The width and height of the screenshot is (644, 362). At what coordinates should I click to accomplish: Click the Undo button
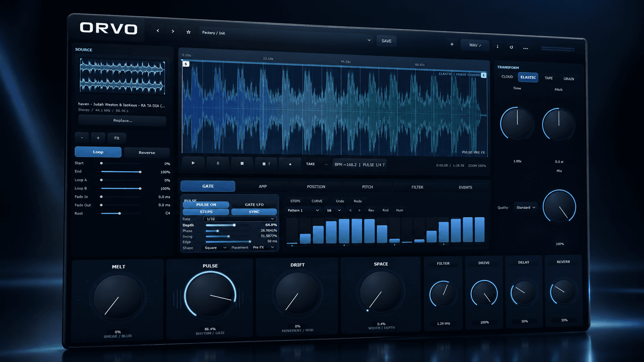(x=340, y=201)
